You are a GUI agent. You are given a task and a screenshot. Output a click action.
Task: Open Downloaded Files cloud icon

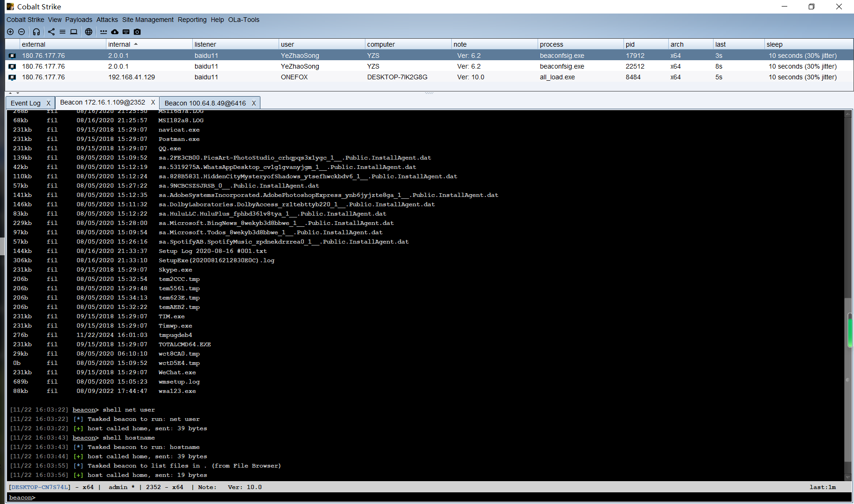(115, 32)
